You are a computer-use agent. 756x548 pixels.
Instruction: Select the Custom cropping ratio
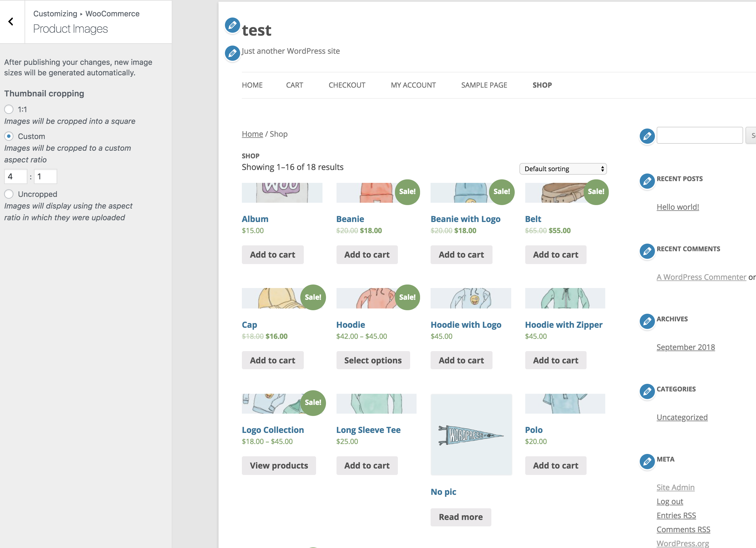coord(9,136)
